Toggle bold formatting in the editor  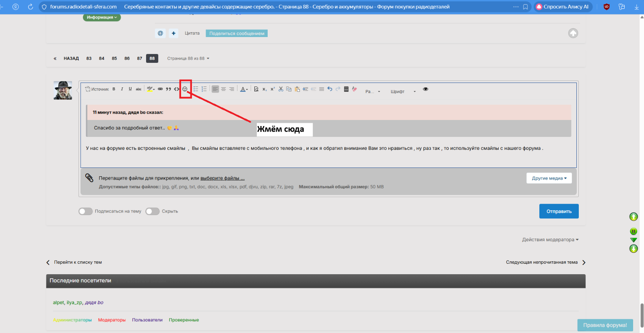[114, 89]
